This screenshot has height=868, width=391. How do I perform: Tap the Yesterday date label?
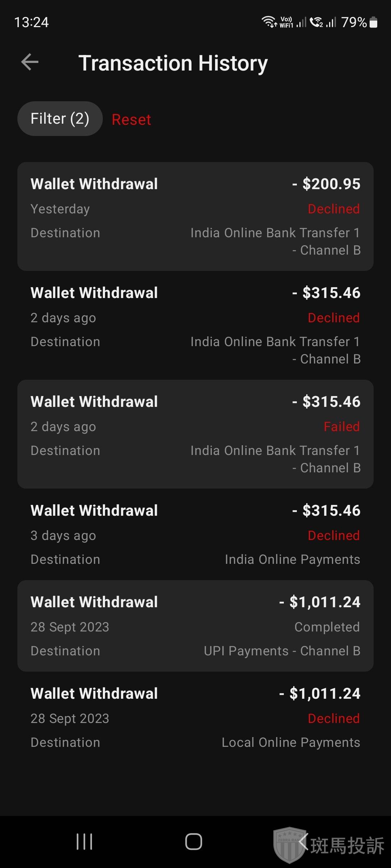point(60,209)
